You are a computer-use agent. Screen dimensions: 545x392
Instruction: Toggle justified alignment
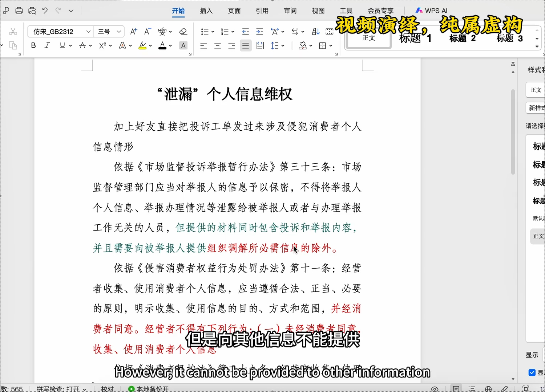click(x=246, y=46)
